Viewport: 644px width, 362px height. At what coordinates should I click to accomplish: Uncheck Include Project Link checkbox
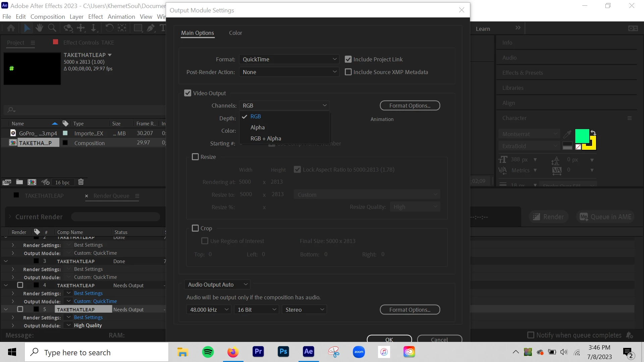(x=348, y=59)
